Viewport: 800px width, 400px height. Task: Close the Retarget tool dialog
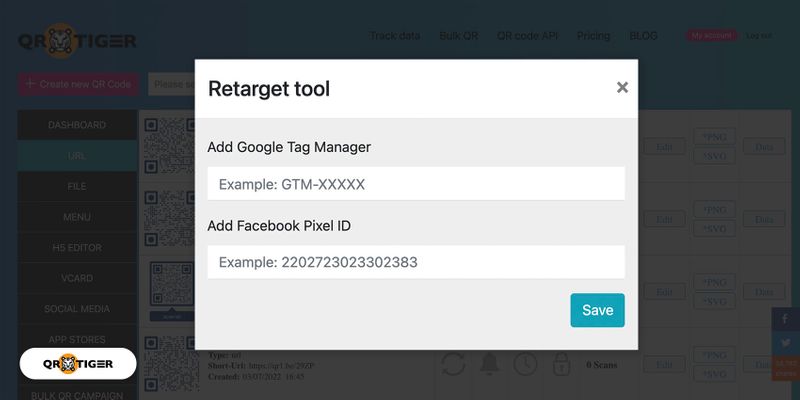pyautogui.click(x=622, y=88)
